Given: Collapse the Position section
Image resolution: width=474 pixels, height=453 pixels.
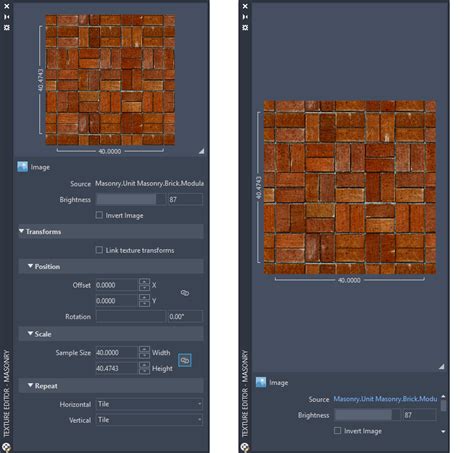Looking at the screenshot, I should (x=31, y=266).
